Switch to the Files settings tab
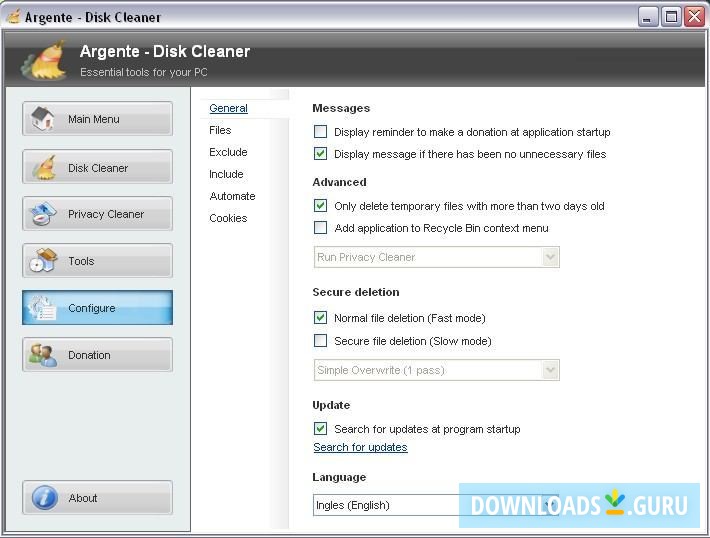 220,130
